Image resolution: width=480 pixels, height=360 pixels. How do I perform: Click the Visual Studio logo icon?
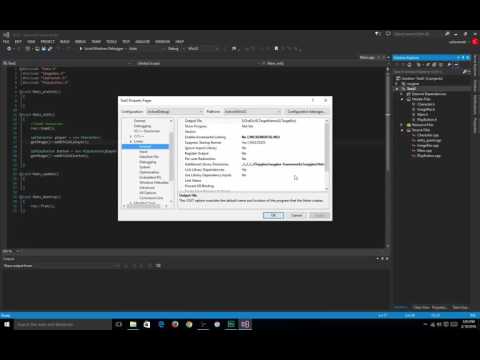[x=6, y=34]
